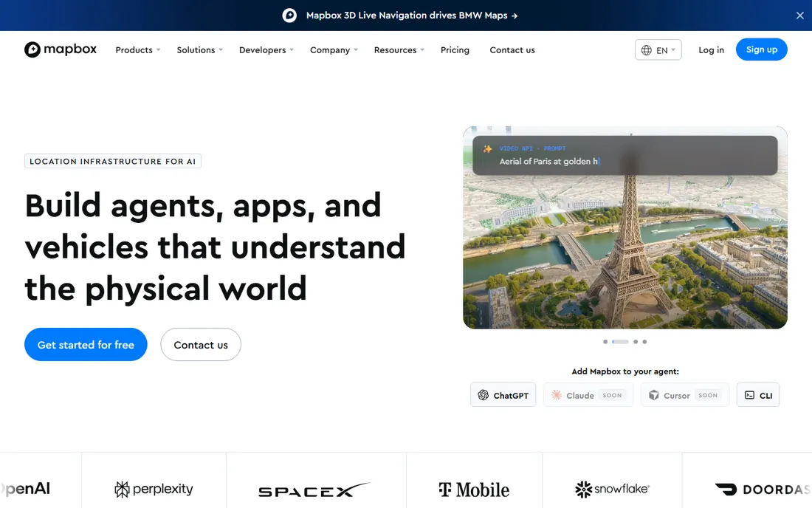The height and width of the screenshot is (508, 812).
Task: Close the announcement banner
Action: point(799,16)
